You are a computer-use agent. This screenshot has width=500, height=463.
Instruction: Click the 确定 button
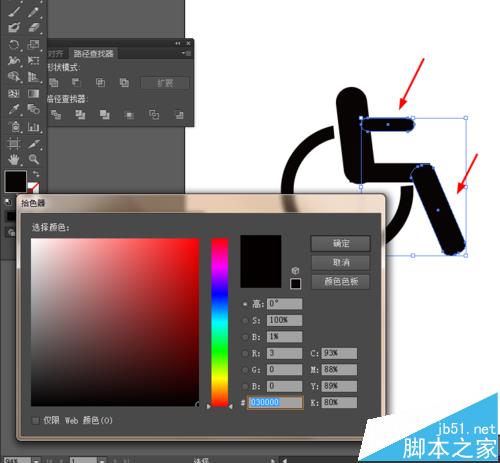pos(341,243)
